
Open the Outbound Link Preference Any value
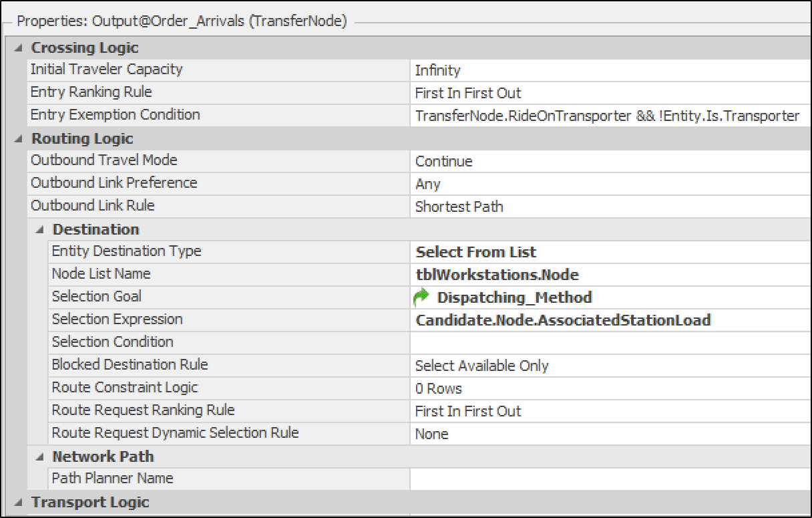pos(610,184)
